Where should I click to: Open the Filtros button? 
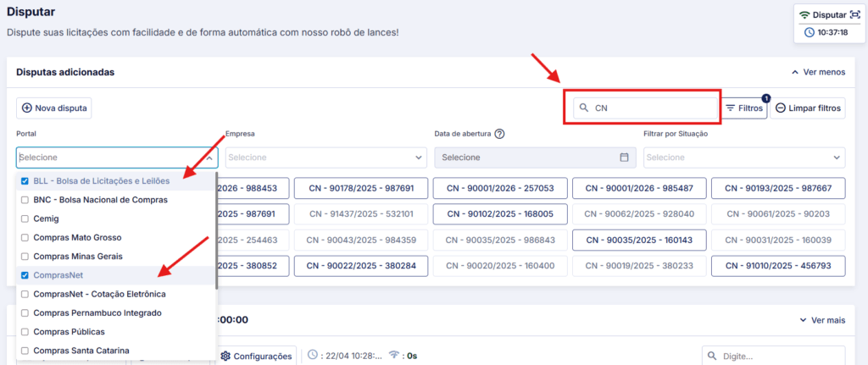pyautogui.click(x=744, y=108)
